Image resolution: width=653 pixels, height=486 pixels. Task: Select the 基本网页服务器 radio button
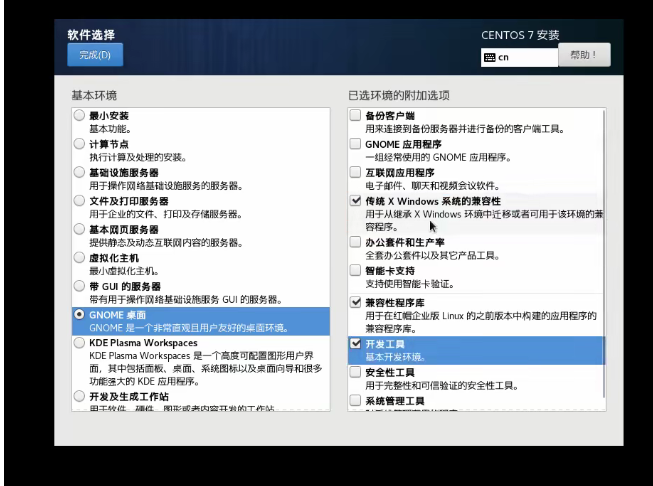[x=79, y=229]
